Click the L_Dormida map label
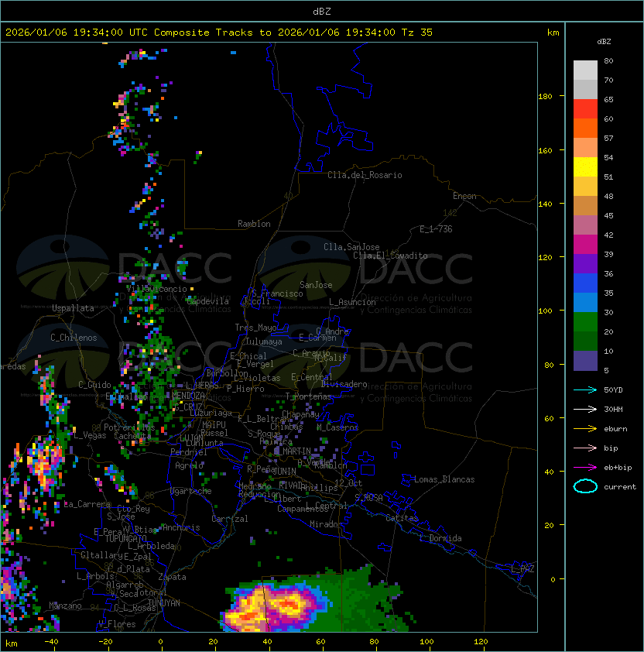644x652 pixels. click(x=440, y=538)
